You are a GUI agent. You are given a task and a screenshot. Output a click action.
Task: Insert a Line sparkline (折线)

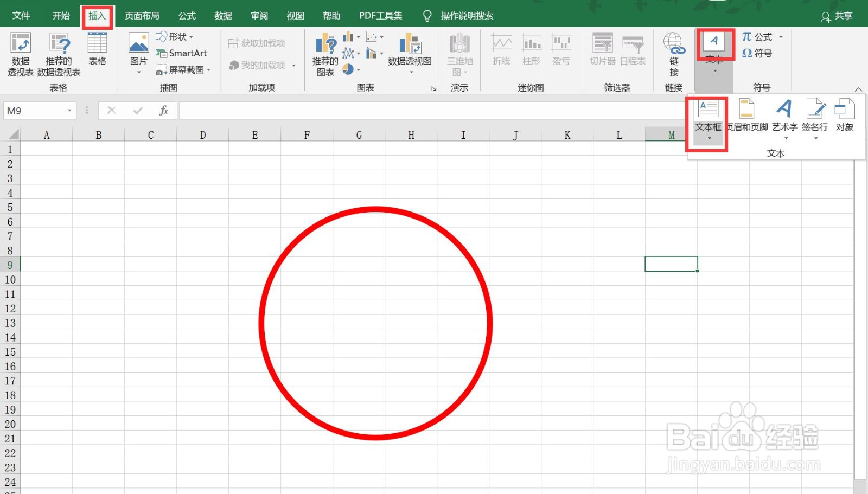501,49
